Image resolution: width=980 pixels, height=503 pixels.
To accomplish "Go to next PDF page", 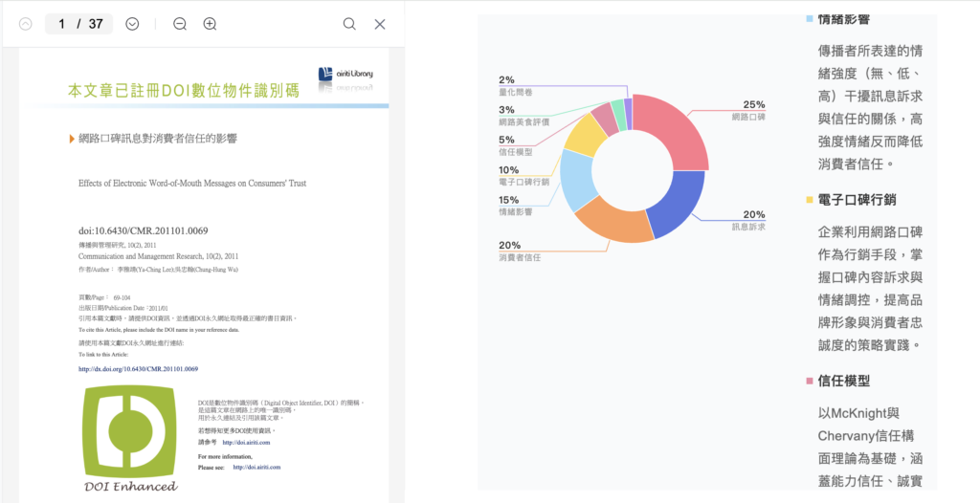I will tap(132, 24).
